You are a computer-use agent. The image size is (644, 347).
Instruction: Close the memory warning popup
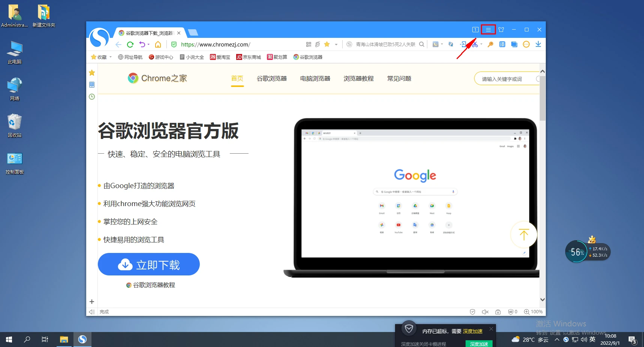pos(491,329)
